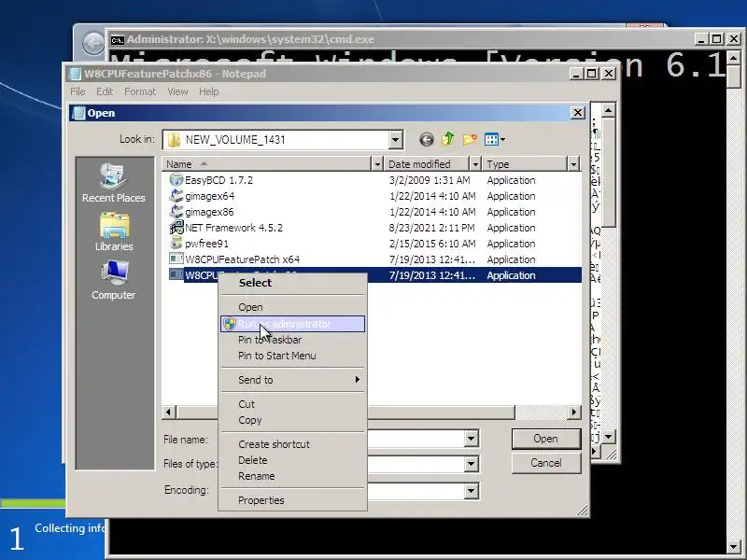Open Recent Places in sidebar
Image resolution: width=747 pixels, height=560 pixels.
point(113,183)
